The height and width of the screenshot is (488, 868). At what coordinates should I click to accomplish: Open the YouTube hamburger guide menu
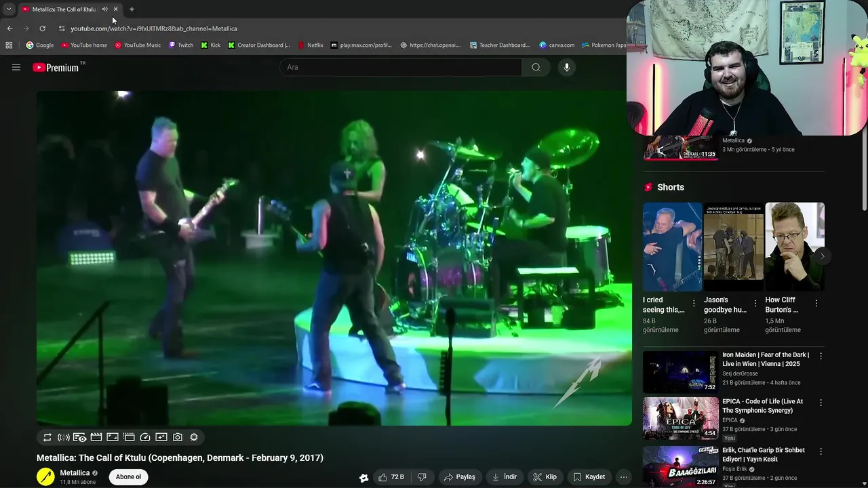(16, 67)
